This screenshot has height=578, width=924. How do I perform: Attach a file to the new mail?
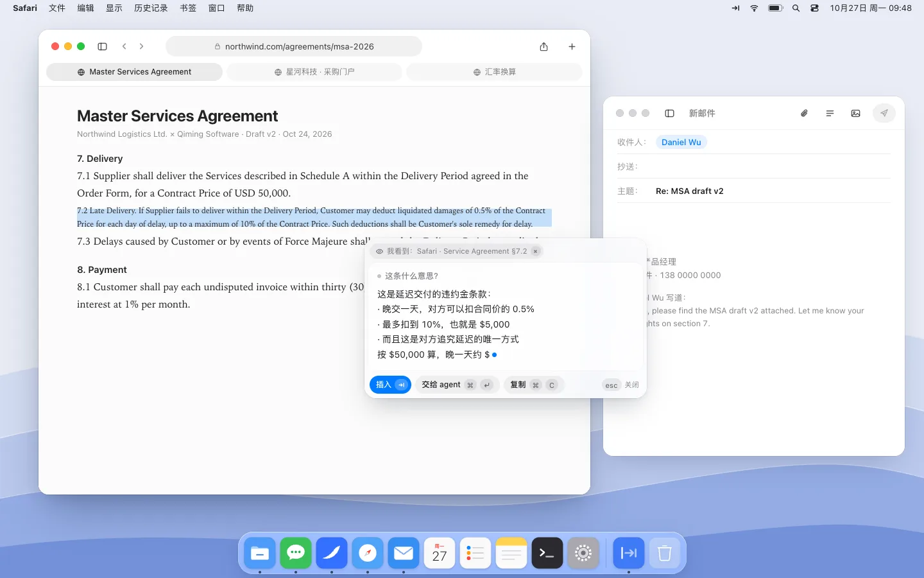[x=804, y=113]
